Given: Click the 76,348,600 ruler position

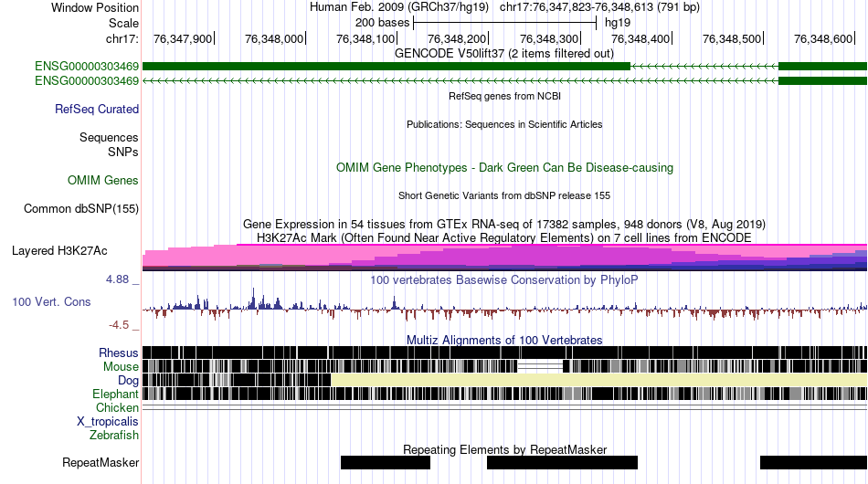Looking at the screenshot, I should [x=824, y=38].
